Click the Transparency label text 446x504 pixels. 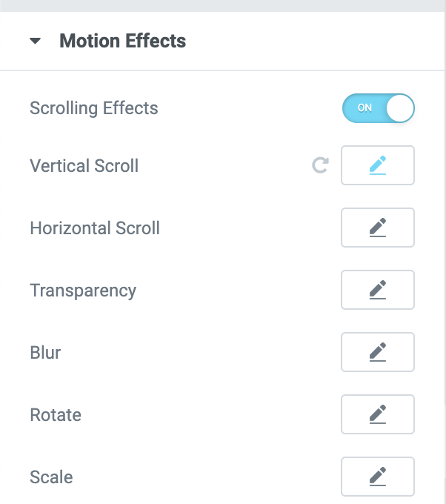click(83, 291)
